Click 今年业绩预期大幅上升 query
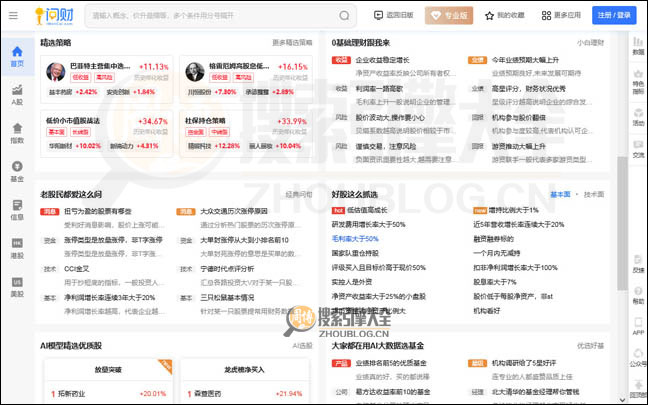This screenshot has width=648, height=405. [x=525, y=60]
